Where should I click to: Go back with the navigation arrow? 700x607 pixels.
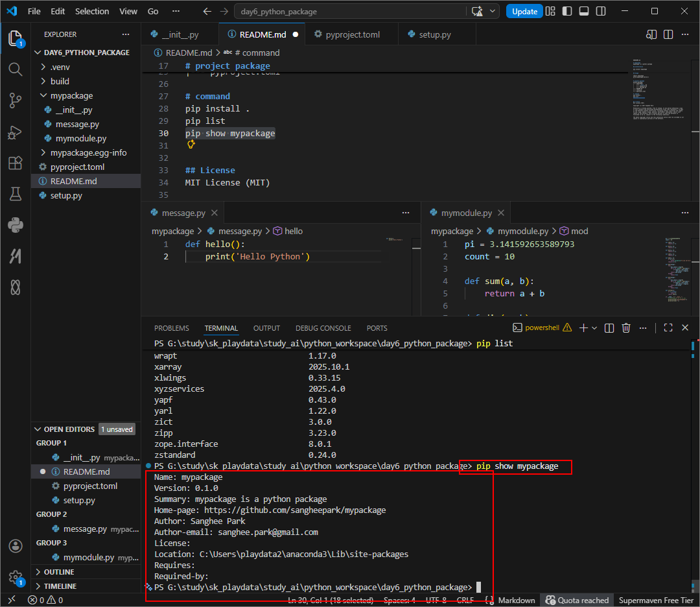tap(207, 12)
